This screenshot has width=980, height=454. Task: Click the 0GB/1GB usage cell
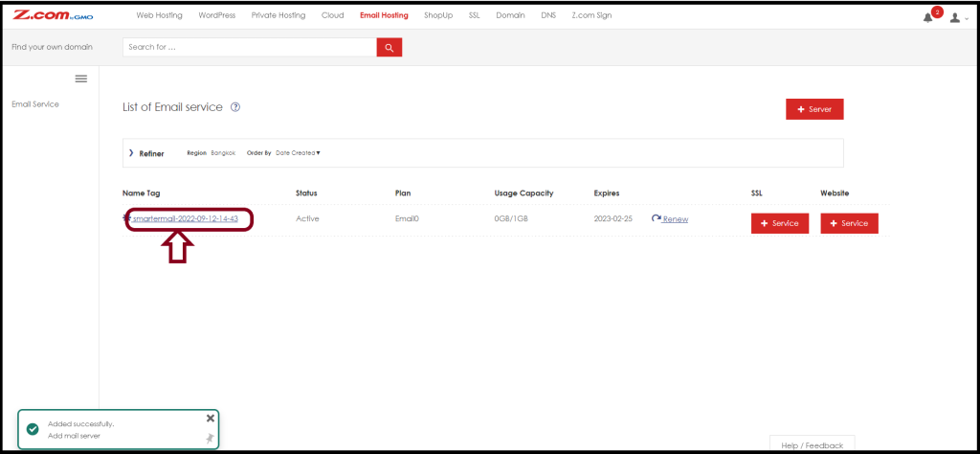point(512,219)
